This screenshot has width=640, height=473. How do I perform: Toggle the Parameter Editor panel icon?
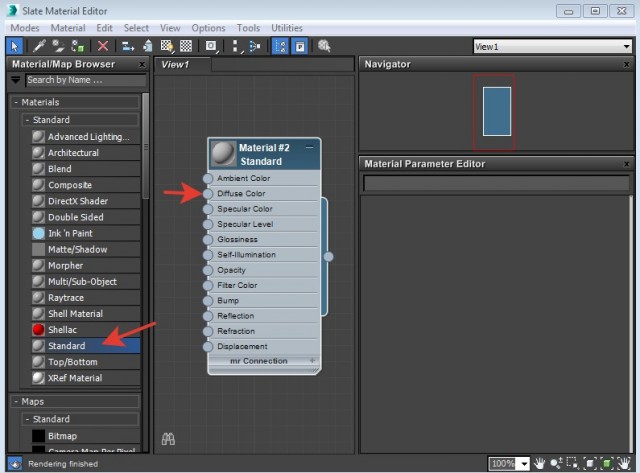coord(300,46)
